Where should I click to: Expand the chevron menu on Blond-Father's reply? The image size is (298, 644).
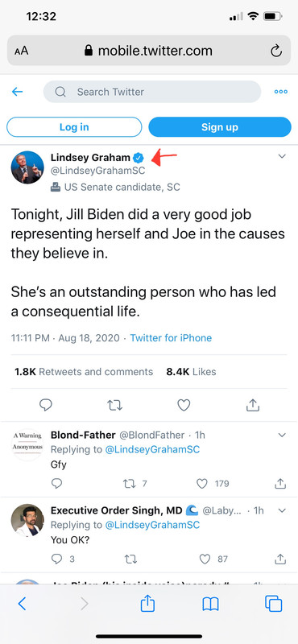pos(282,435)
